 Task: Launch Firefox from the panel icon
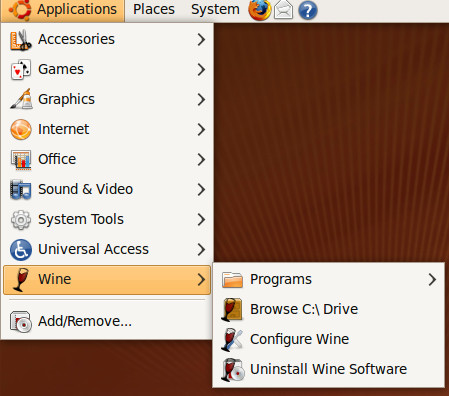[x=260, y=10]
